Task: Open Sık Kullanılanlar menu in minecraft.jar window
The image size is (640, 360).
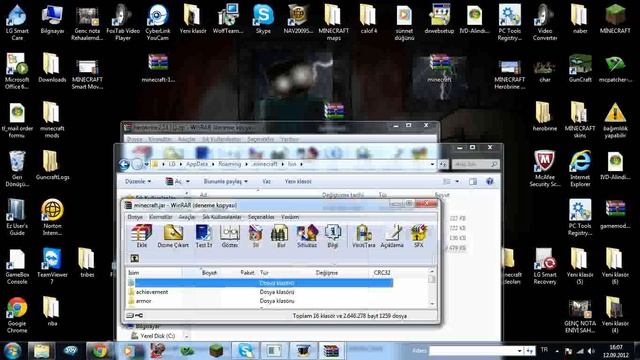Action: [222, 217]
